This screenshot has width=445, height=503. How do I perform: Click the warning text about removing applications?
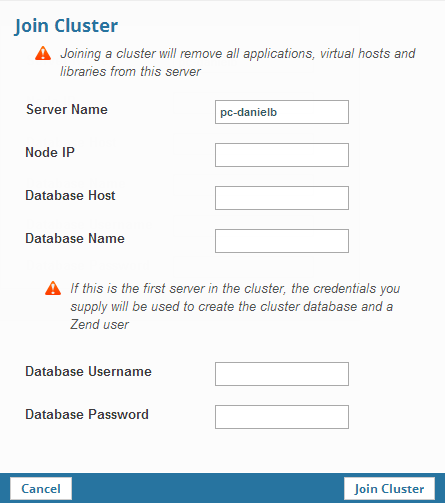(x=238, y=62)
